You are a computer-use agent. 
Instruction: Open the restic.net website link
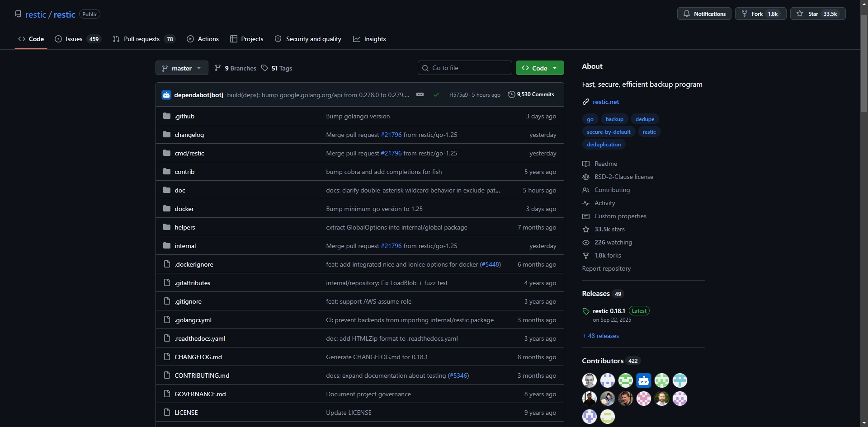click(x=606, y=102)
